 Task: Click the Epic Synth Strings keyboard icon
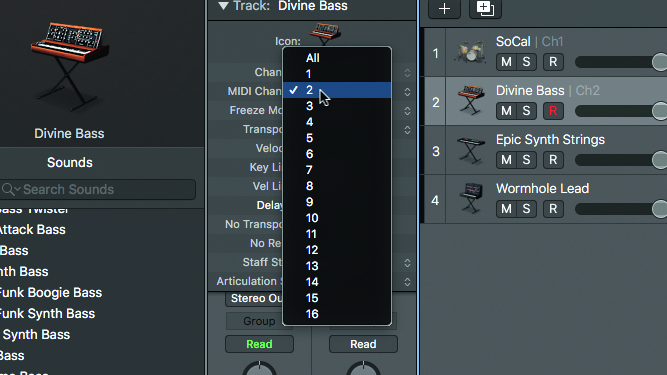pos(470,151)
